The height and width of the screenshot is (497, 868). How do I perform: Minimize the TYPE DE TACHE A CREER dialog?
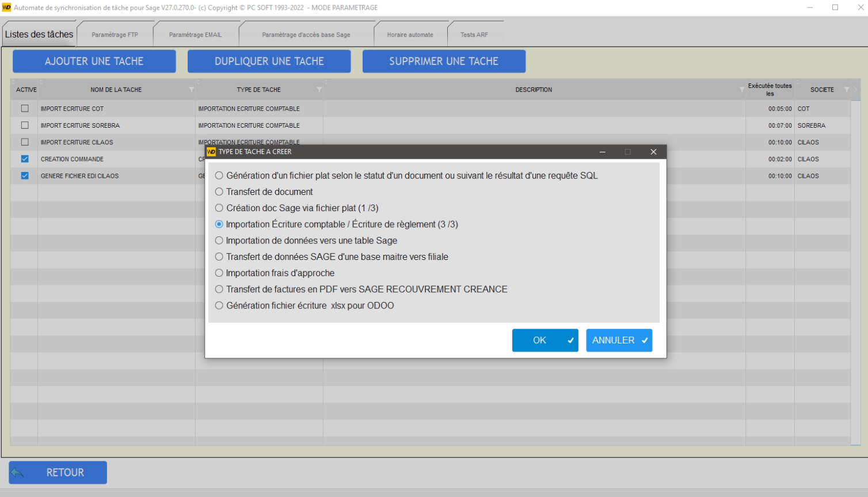[602, 152]
